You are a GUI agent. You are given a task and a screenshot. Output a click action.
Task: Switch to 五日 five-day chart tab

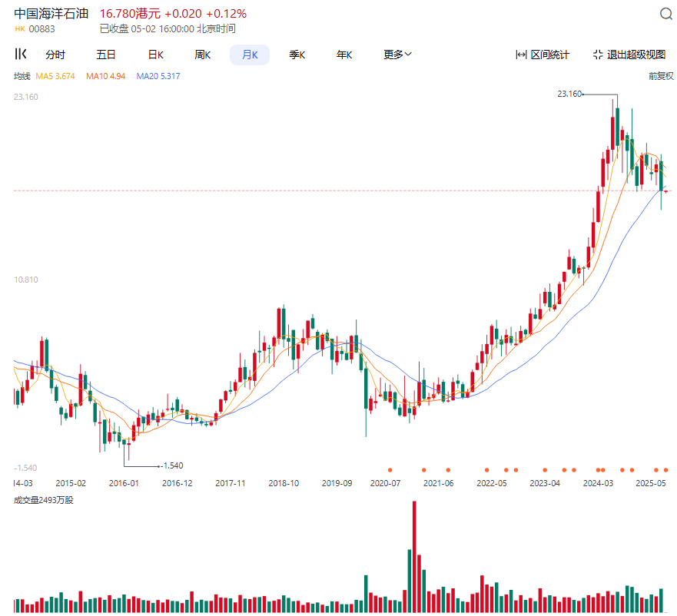[106, 55]
